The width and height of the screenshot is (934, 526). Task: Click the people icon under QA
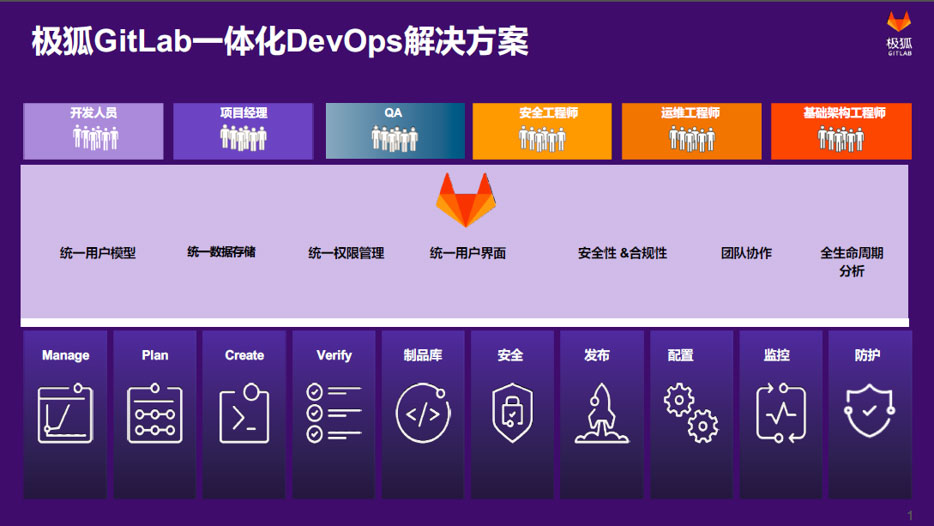point(394,139)
